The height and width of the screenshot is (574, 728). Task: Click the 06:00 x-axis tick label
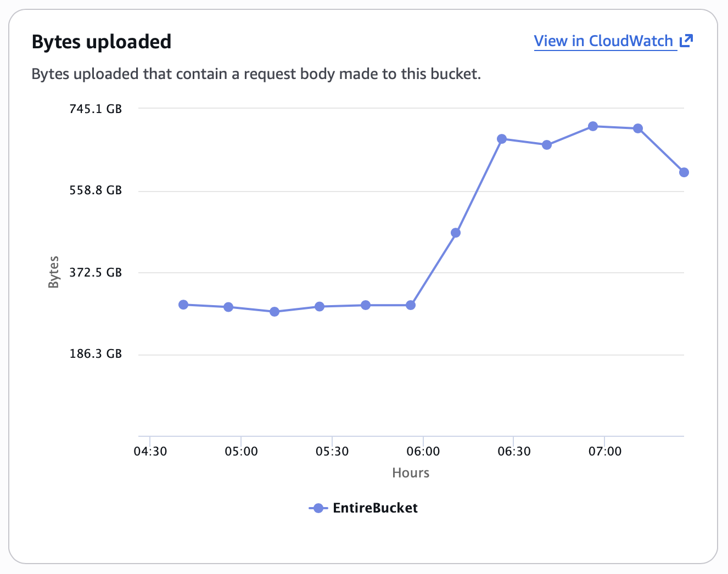coord(423,452)
